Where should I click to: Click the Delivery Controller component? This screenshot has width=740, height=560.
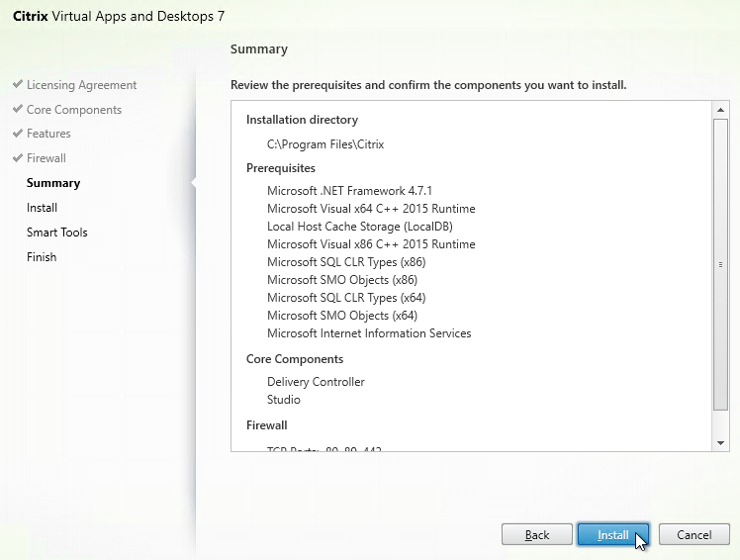(x=316, y=382)
